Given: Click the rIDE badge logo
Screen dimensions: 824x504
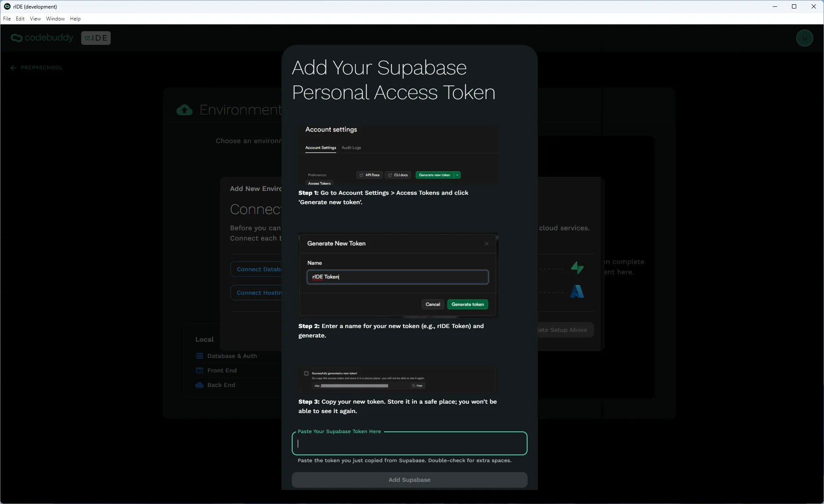Looking at the screenshot, I should 96,38.
